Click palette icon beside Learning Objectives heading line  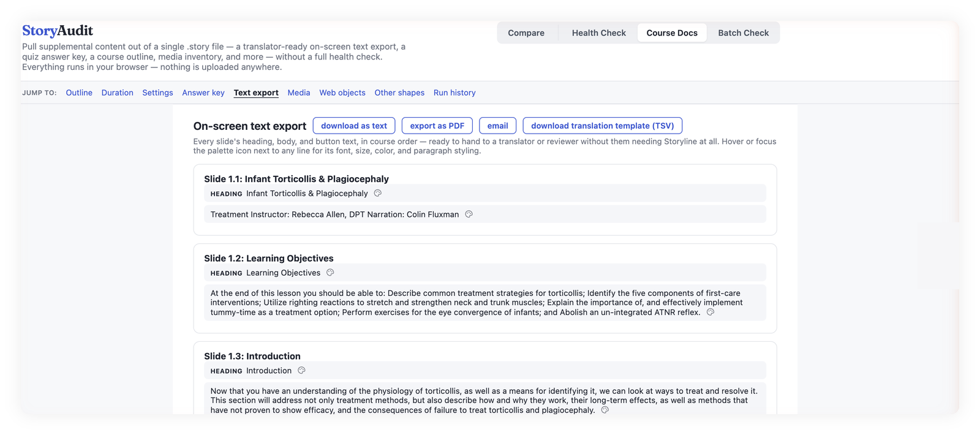pos(330,273)
